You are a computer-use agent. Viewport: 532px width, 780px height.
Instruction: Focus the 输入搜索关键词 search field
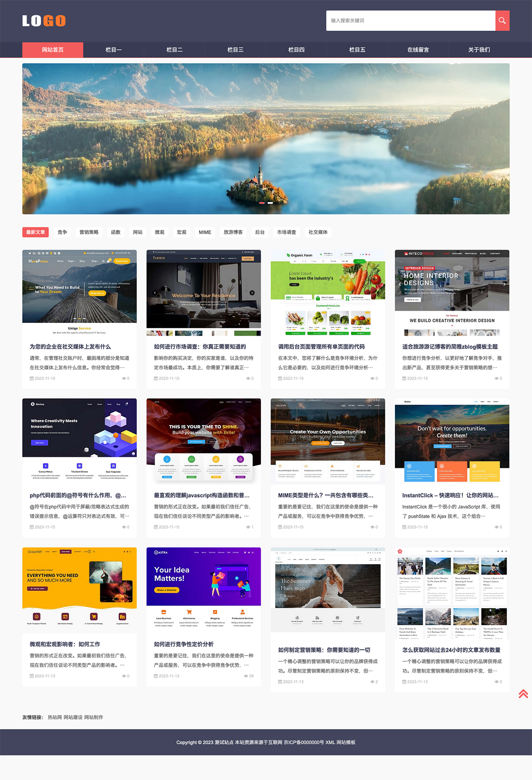click(x=411, y=21)
